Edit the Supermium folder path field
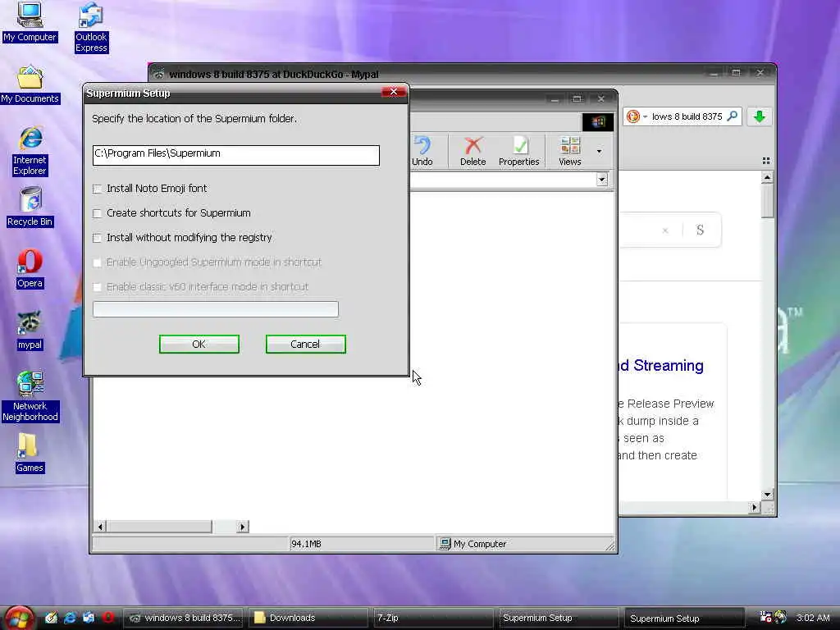The width and height of the screenshot is (840, 630). (x=235, y=155)
